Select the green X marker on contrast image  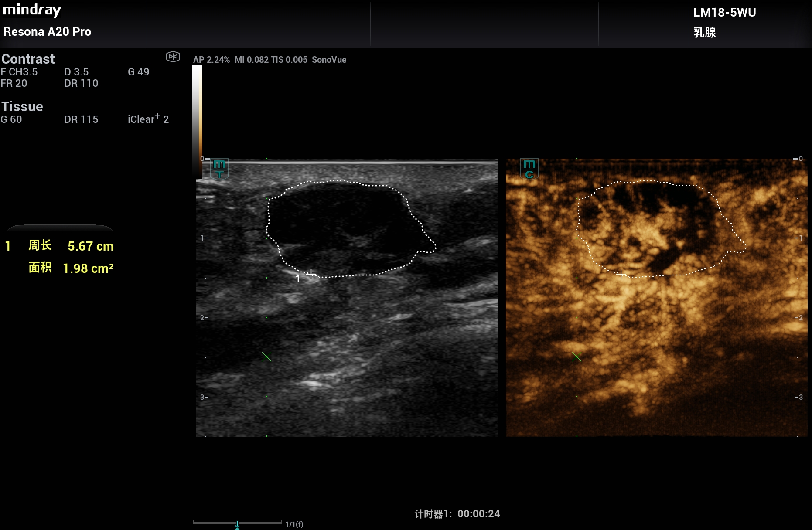coord(577,357)
